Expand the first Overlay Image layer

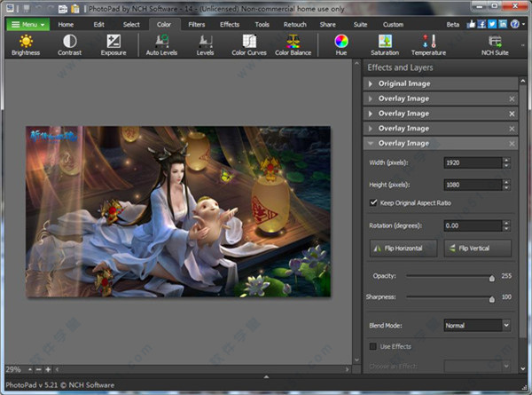point(370,99)
